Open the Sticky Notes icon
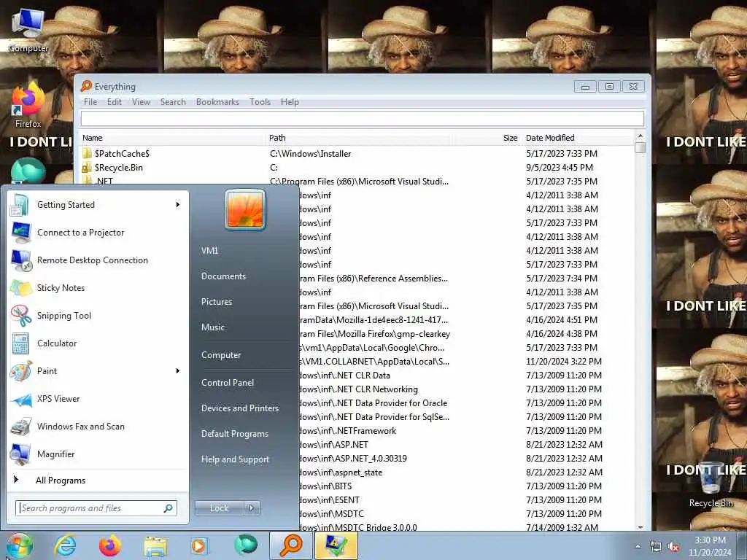Viewport: 747px width, 560px height. [20, 288]
